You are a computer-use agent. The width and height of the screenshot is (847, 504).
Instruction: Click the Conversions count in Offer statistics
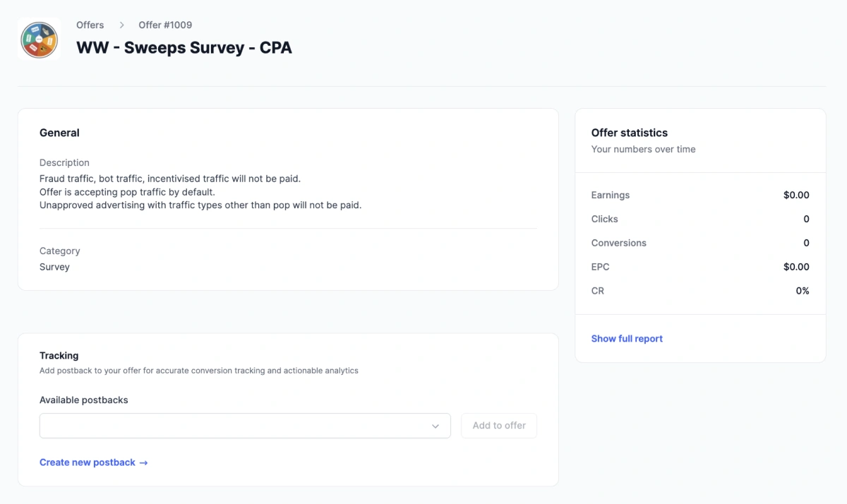(x=806, y=243)
